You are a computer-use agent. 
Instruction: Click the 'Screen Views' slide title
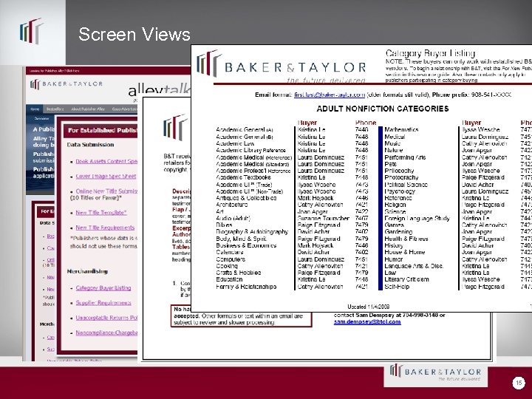click(x=134, y=34)
